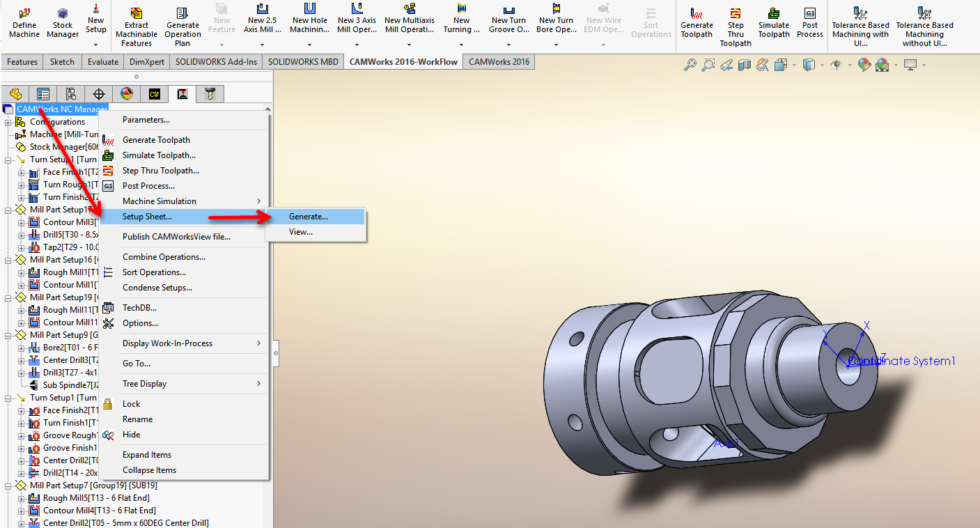Click Zoom to Fit view icon
This screenshot has height=528, width=980.
[x=690, y=65]
